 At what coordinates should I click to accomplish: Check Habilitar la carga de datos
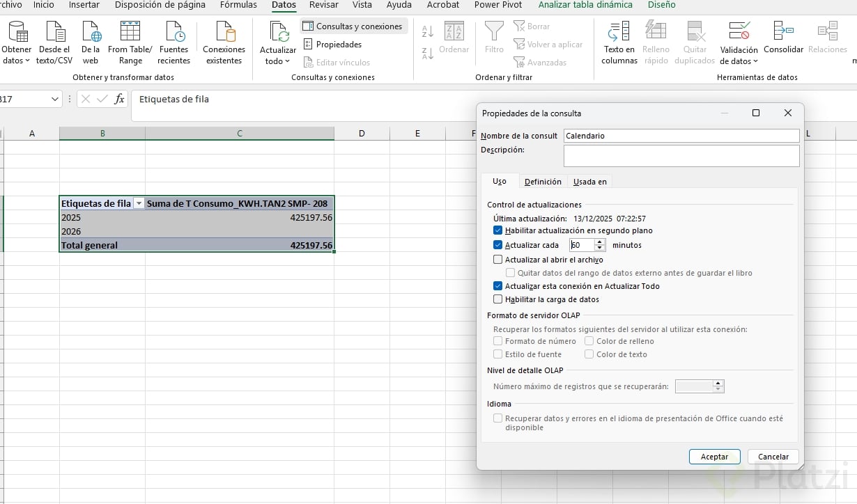[497, 299]
